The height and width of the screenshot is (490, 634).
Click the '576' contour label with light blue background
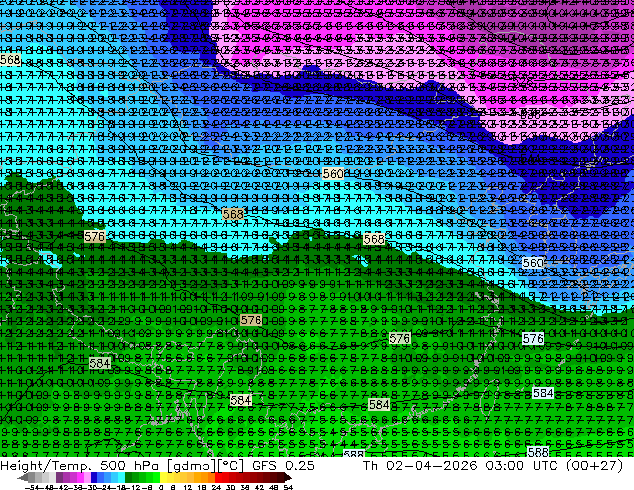[x=533, y=338]
